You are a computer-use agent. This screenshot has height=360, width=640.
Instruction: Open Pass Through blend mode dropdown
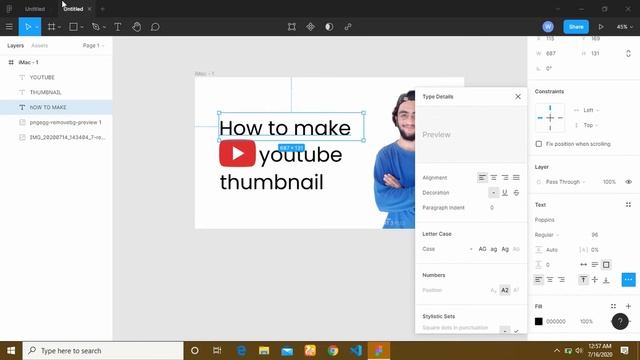tap(565, 182)
